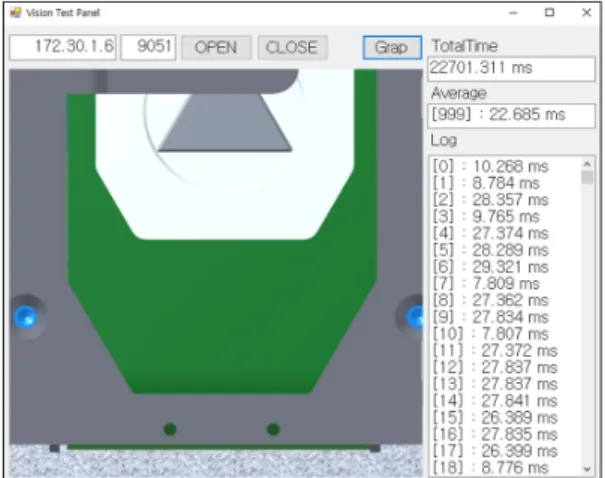This screenshot has width=605, height=478.
Task: Select log entry [11] : 27.372 ms
Action: click(495, 351)
